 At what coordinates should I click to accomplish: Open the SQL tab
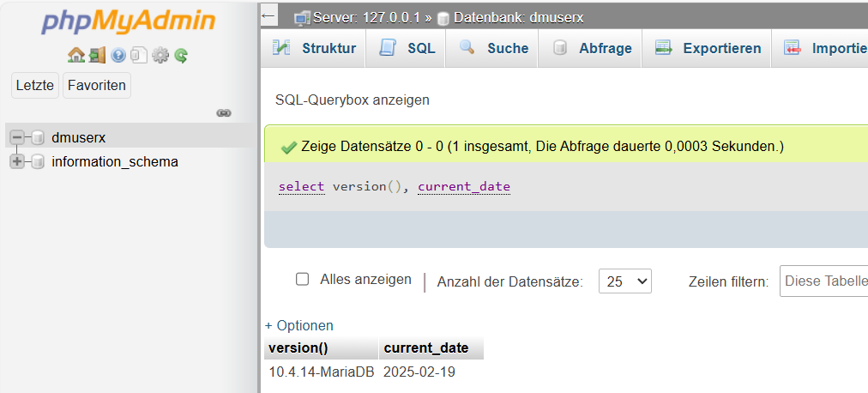point(406,48)
